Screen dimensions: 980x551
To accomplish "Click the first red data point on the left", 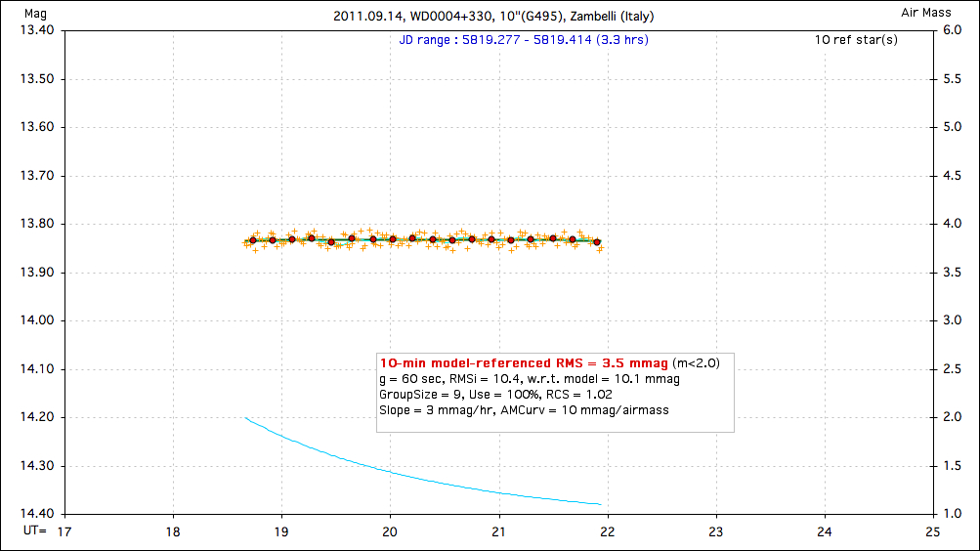I will point(252,240).
